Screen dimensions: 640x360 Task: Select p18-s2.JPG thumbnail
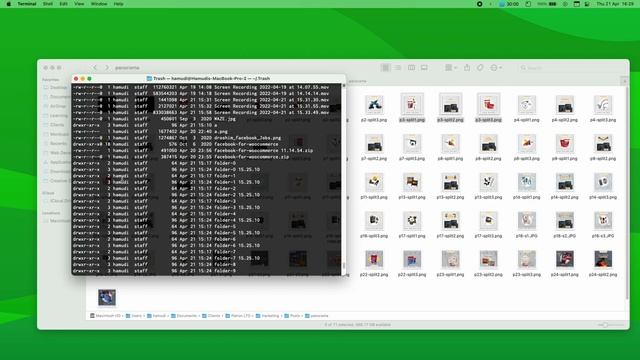564,221
